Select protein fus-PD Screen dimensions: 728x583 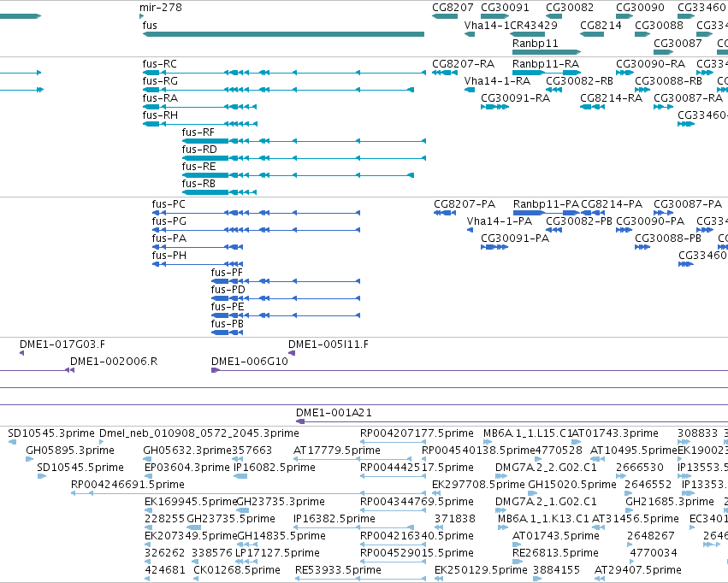(x=286, y=298)
